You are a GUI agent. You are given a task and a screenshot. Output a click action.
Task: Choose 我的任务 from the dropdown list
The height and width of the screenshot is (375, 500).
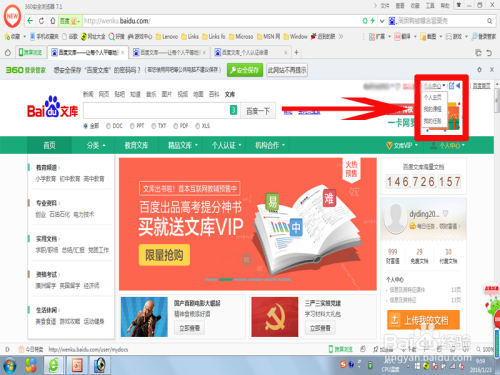[432, 121]
